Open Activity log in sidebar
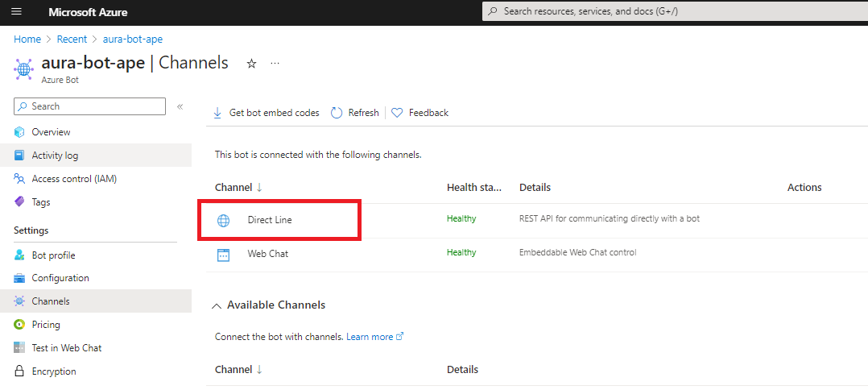This screenshot has width=868, height=390. (x=55, y=155)
